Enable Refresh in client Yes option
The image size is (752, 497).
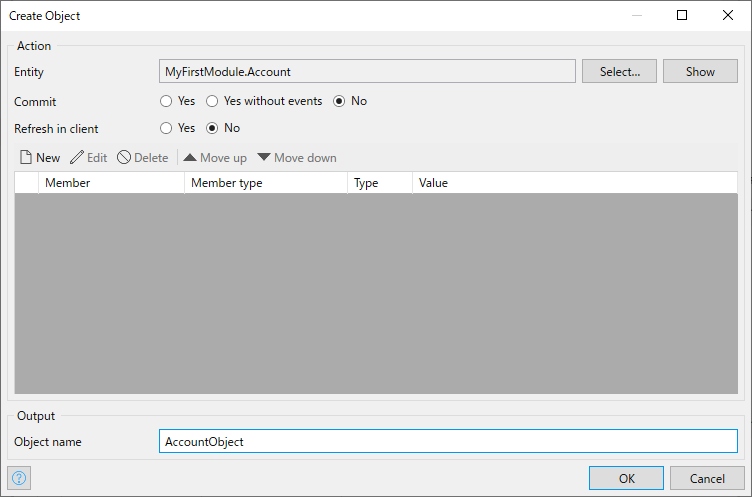pyautogui.click(x=166, y=128)
